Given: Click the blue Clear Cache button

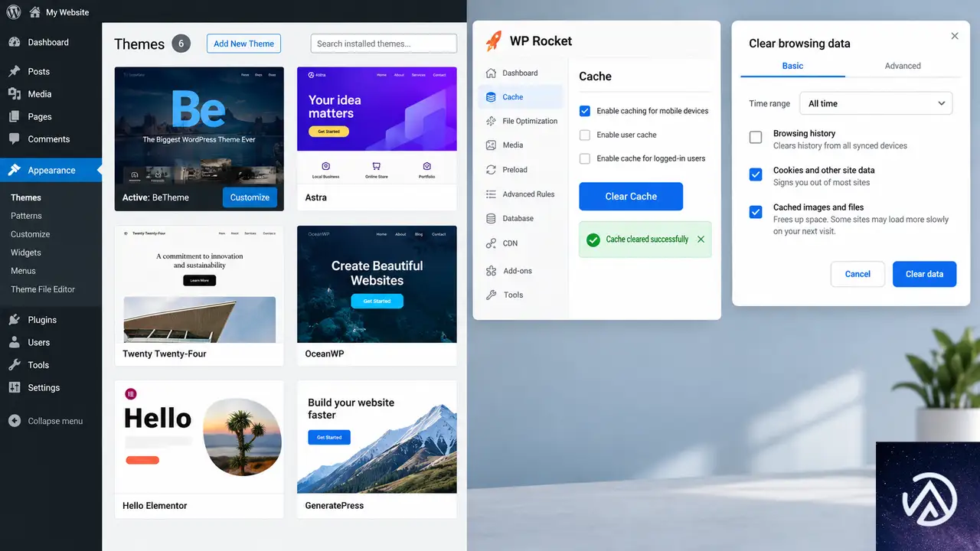Looking at the screenshot, I should (x=631, y=197).
